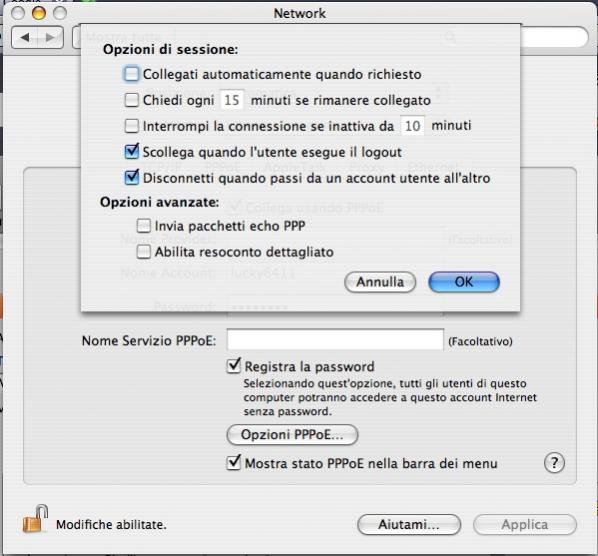Click the Aiutami... button
The width and height of the screenshot is (598, 556).
click(409, 524)
